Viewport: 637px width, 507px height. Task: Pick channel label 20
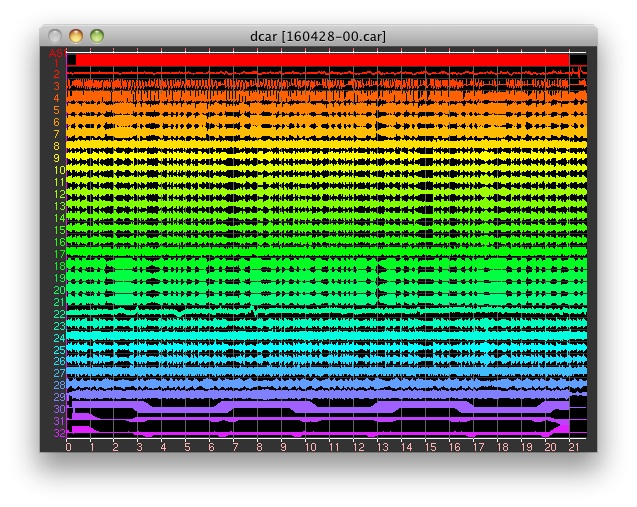(60, 290)
